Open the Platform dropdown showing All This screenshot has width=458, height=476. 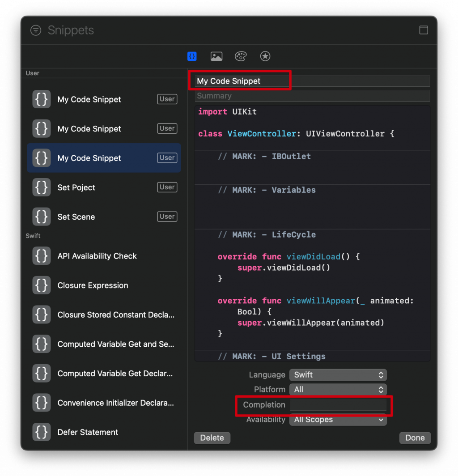(x=338, y=390)
